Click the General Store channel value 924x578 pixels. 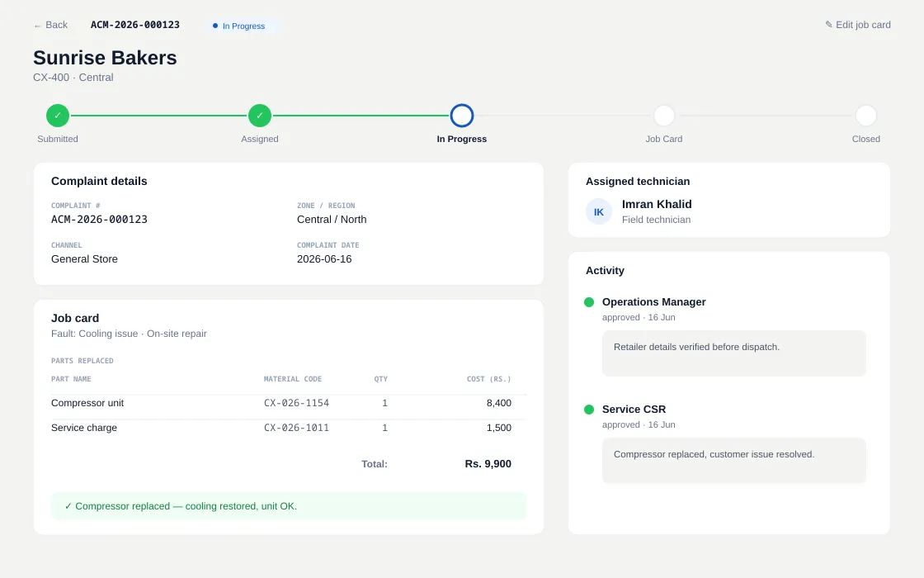(84, 259)
